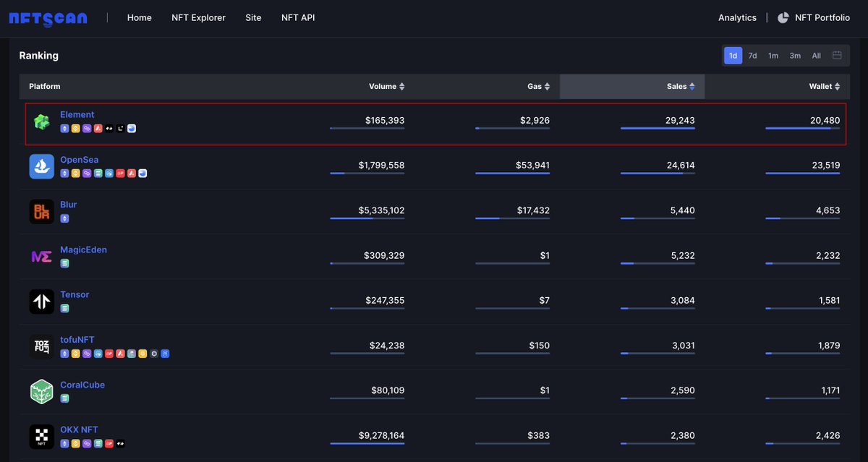
Task: Open NFT Portfolio
Action: point(822,18)
